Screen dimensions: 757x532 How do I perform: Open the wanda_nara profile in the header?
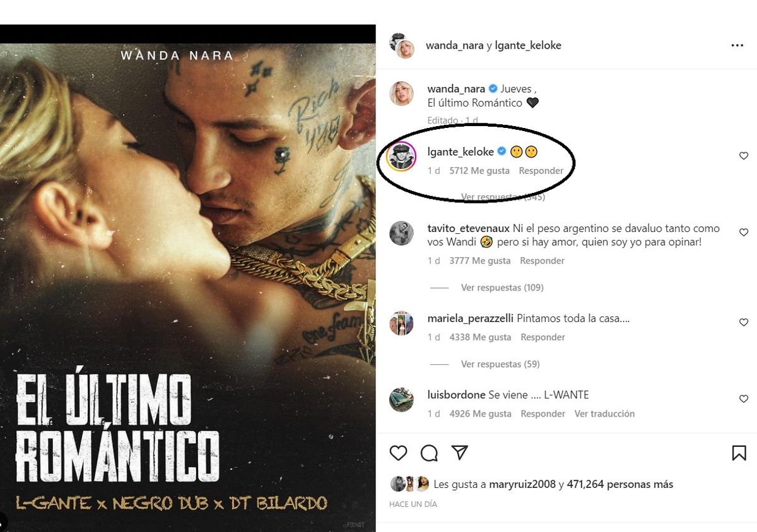[x=455, y=45]
